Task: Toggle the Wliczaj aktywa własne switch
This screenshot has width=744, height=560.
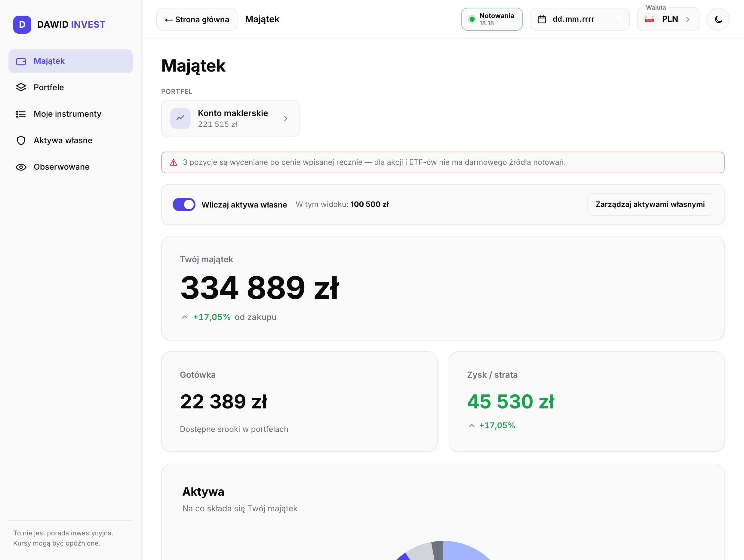Action: pos(184,205)
